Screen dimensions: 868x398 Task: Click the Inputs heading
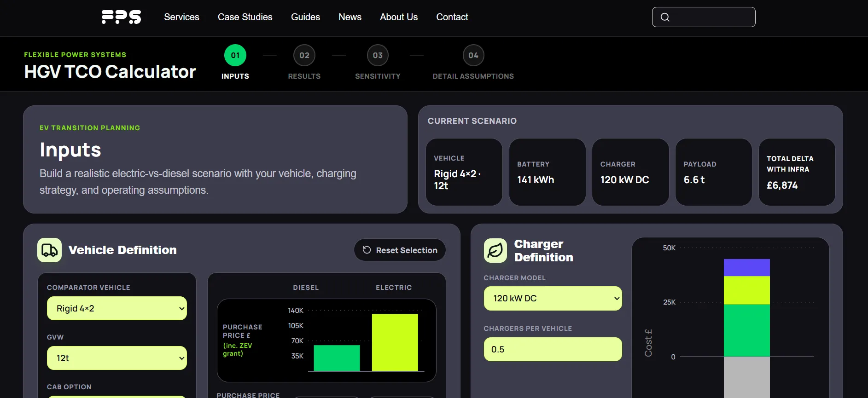70,150
